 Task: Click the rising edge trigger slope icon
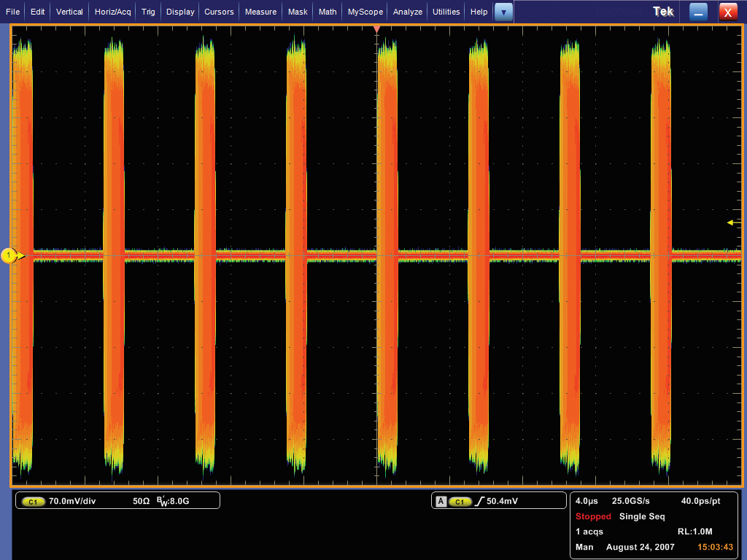click(479, 502)
